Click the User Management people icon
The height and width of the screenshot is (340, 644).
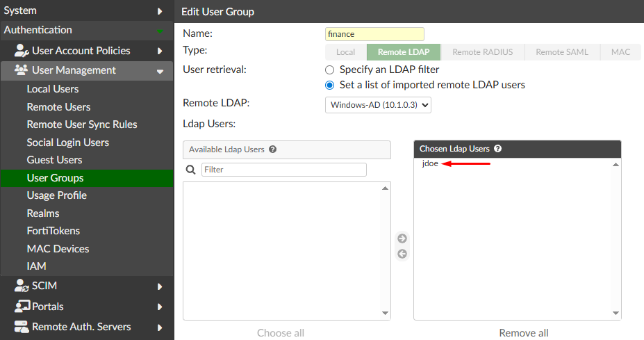pyautogui.click(x=21, y=70)
